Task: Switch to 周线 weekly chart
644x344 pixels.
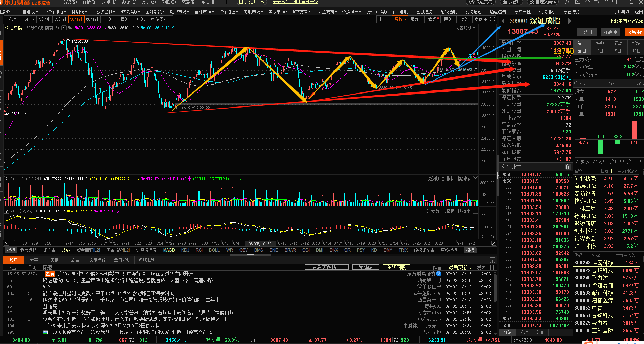Action: click(x=125, y=19)
